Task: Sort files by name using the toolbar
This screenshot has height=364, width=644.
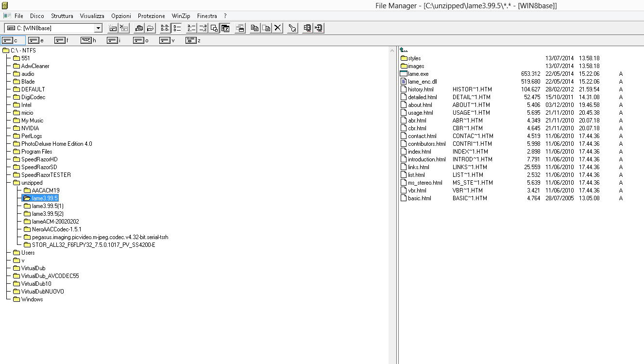Action: coord(191,28)
